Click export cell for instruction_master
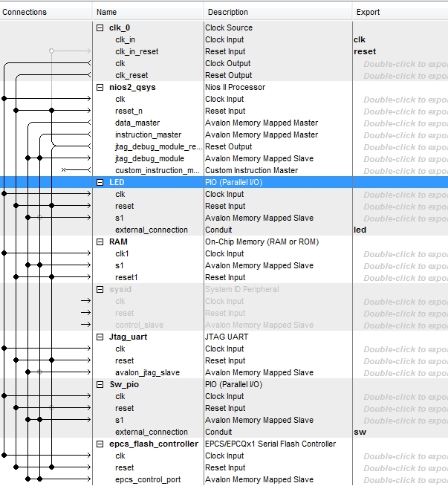The height and width of the screenshot is (486, 448). (x=400, y=135)
